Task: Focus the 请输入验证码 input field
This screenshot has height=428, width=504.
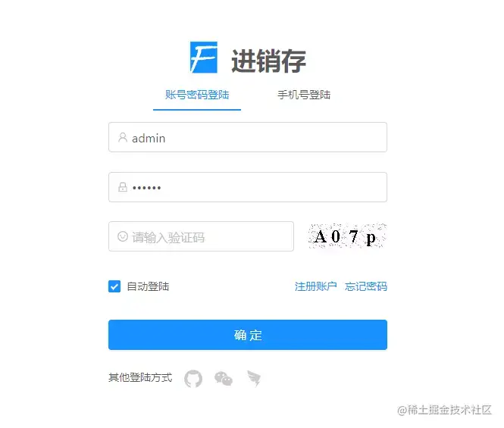Action: [201, 236]
